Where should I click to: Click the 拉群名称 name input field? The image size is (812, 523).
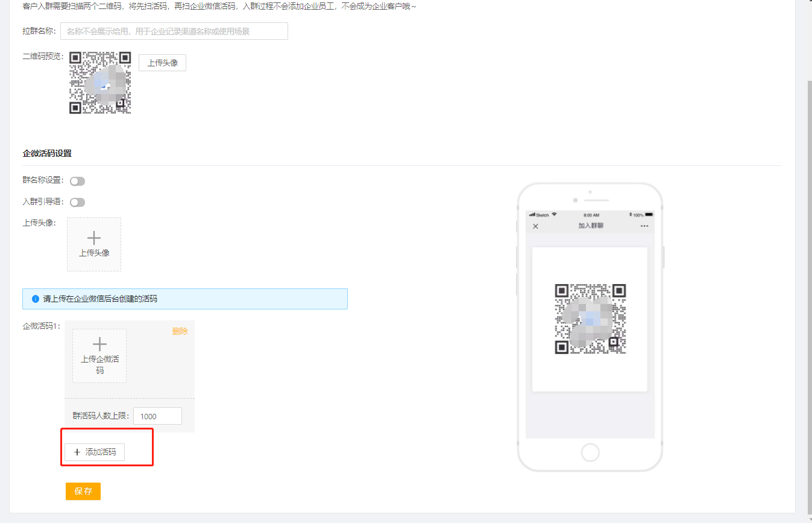(174, 31)
